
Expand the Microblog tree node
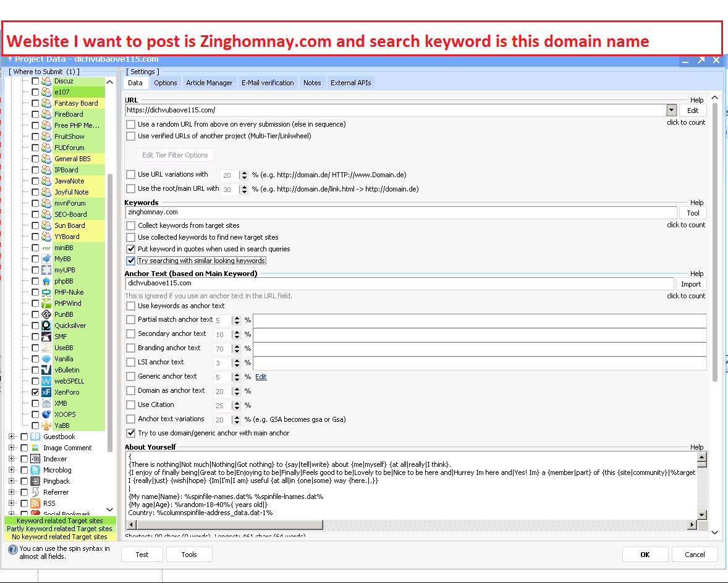tap(12, 470)
